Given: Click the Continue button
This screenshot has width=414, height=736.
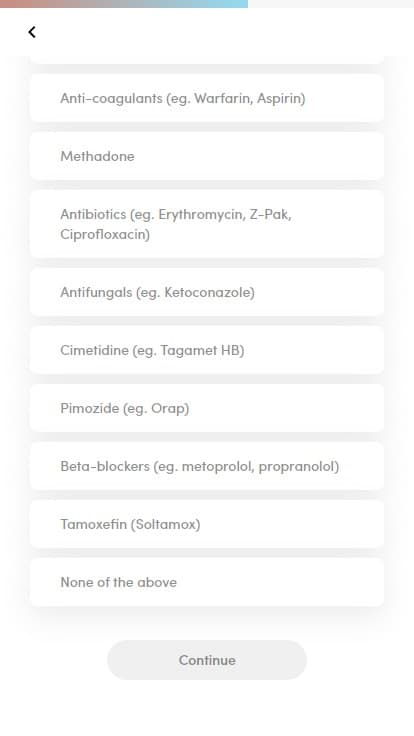Looking at the screenshot, I should pyautogui.click(x=207, y=660).
